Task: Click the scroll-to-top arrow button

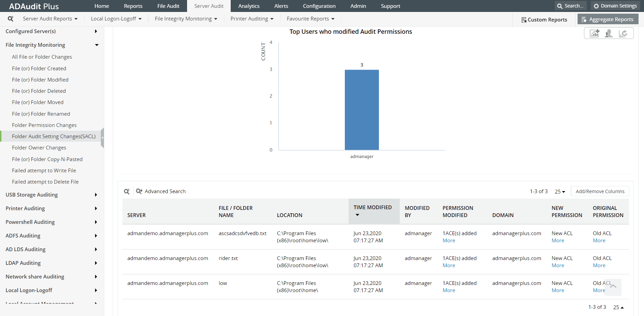Action: tap(613, 287)
